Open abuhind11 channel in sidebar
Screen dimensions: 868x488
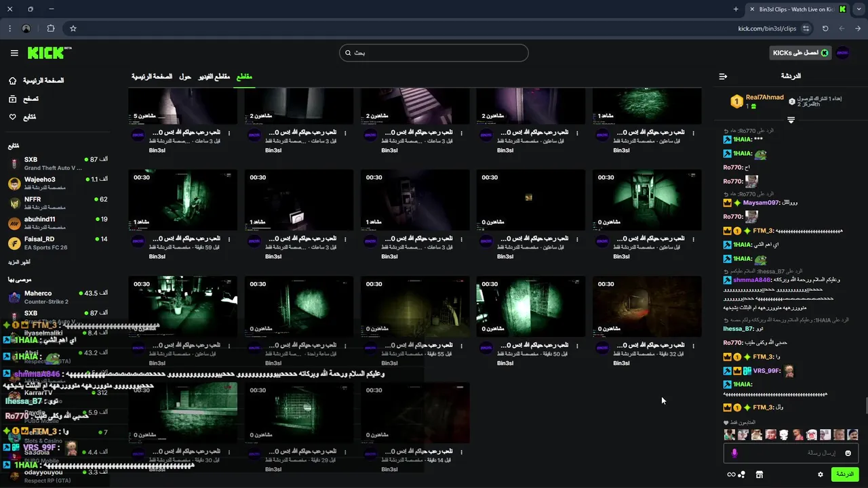click(58, 223)
